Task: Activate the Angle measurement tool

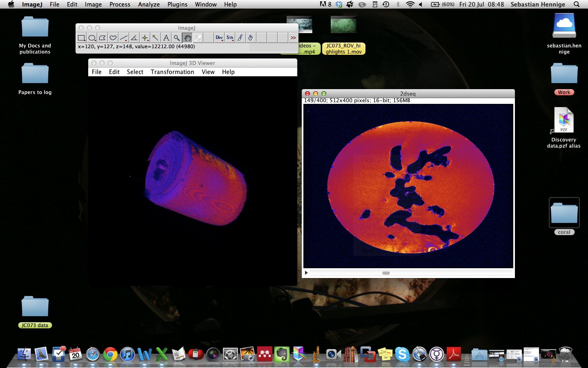Action: [134, 38]
